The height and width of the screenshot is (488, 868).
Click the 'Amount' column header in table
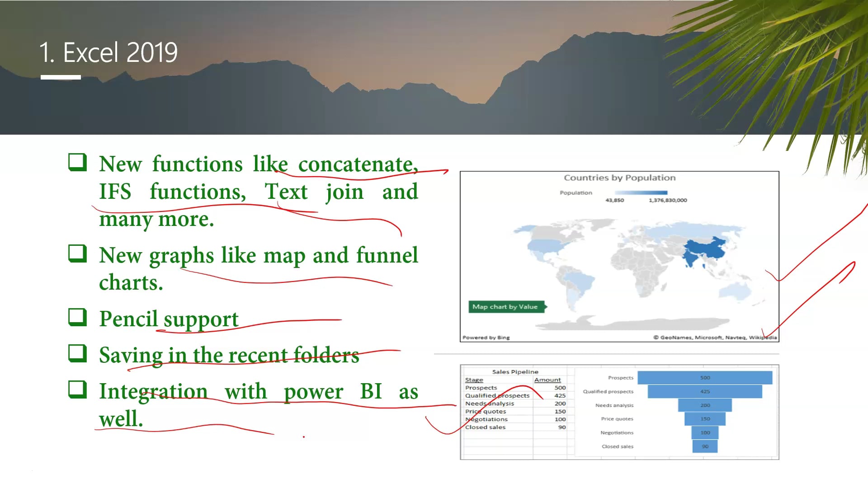click(x=547, y=380)
